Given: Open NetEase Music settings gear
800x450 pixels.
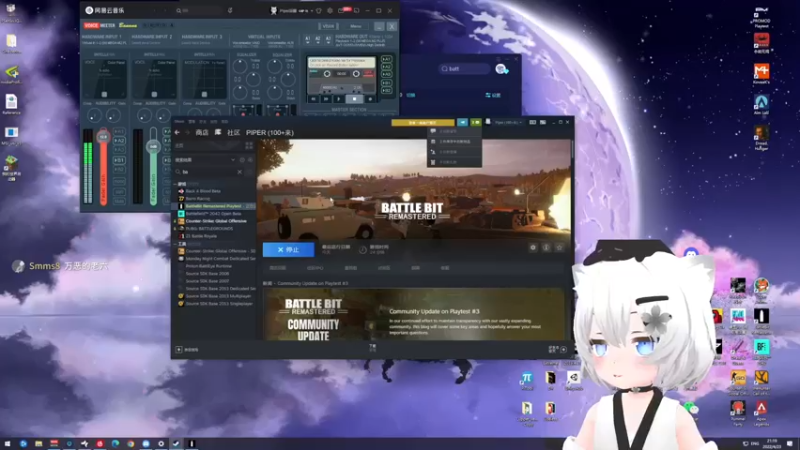Looking at the screenshot, I should 330,10.
